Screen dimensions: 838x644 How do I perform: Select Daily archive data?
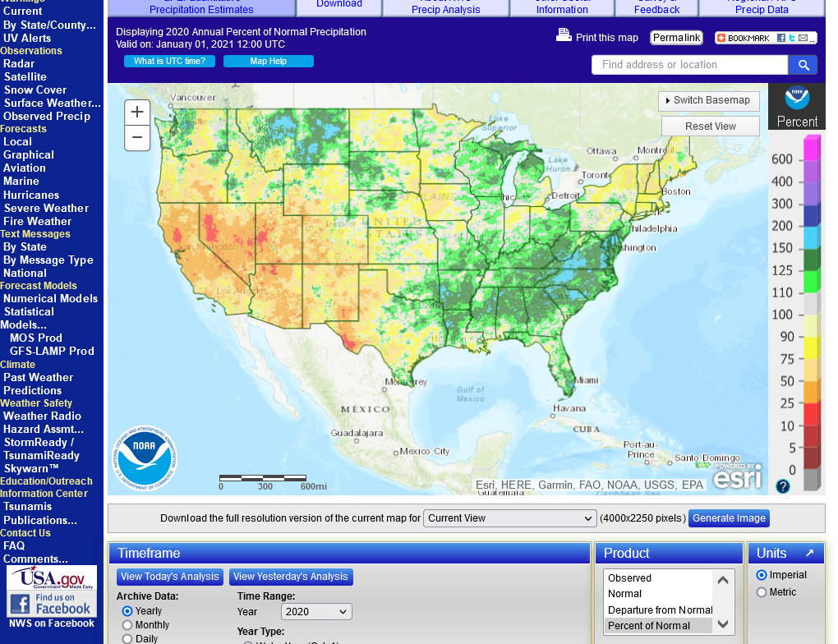click(x=127, y=638)
